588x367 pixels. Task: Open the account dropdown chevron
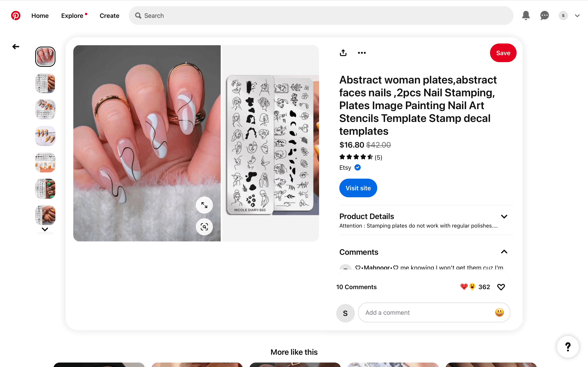(577, 16)
